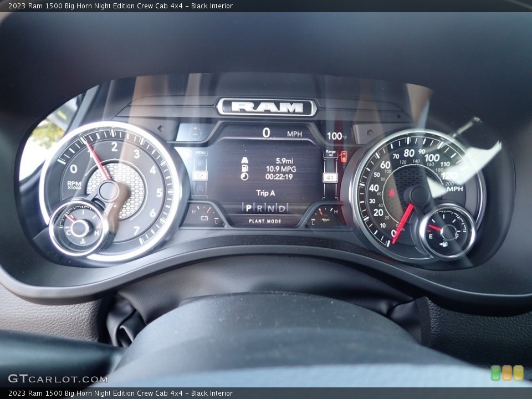The image size is (532, 399).
Task: Click the number 60 on speedometer
Action: [x=385, y=165]
